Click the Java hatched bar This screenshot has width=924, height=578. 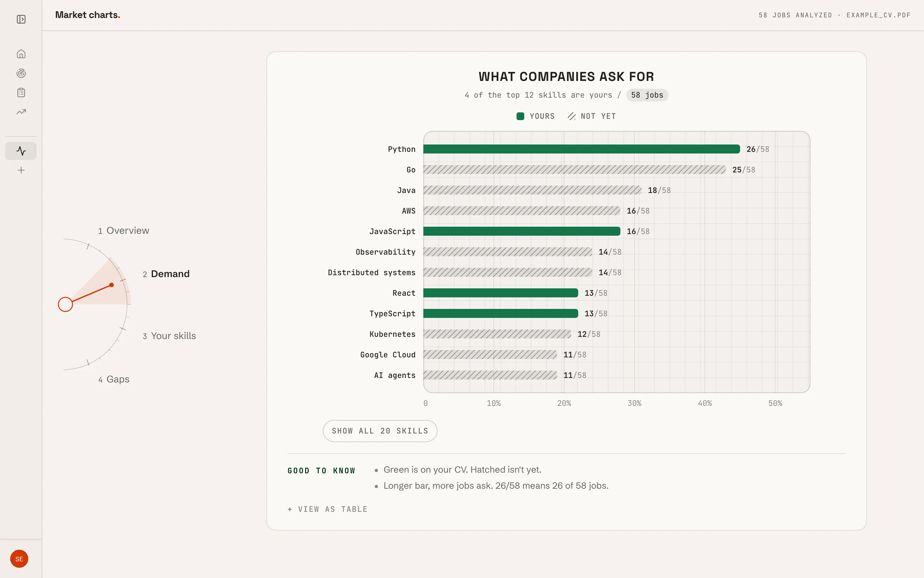532,190
